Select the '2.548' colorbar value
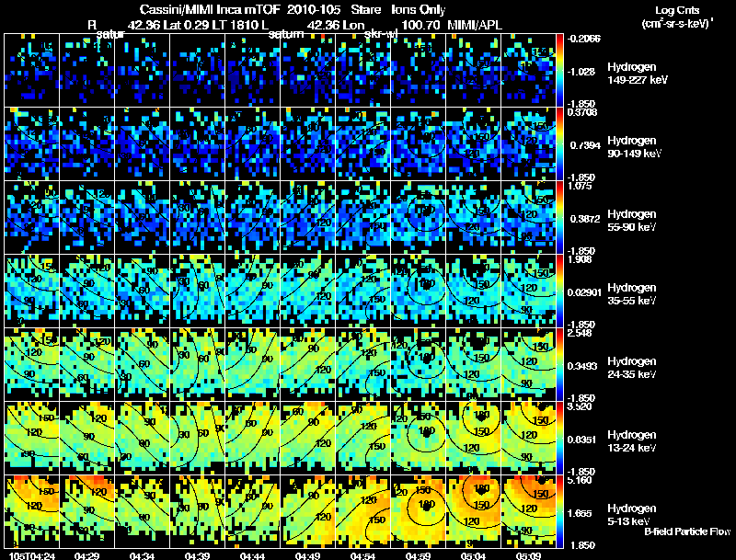 click(x=580, y=333)
